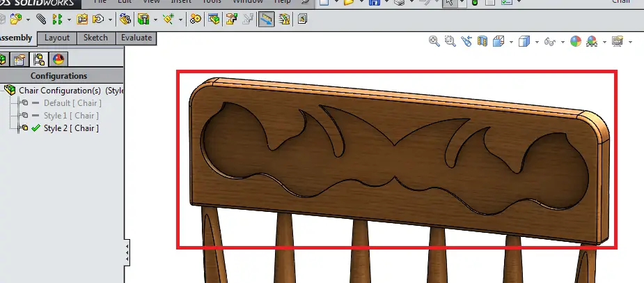Select the Style 2 [ Chair ] configuration
Image resolution: width=644 pixels, height=283 pixels.
point(72,128)
